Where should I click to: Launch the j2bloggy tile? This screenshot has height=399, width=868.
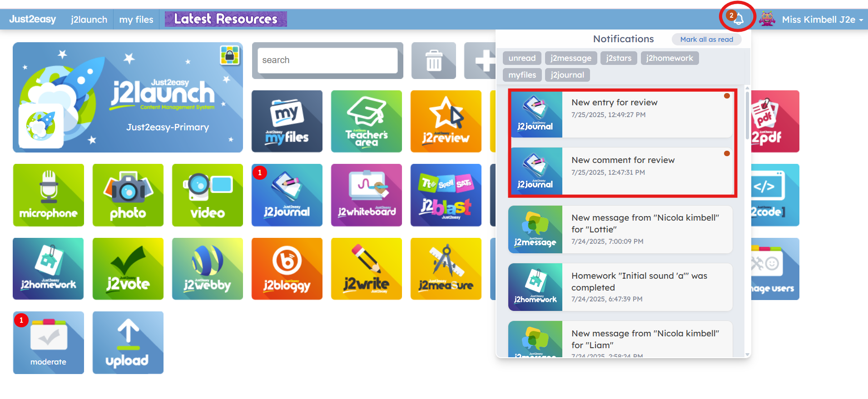click(287, 269)
